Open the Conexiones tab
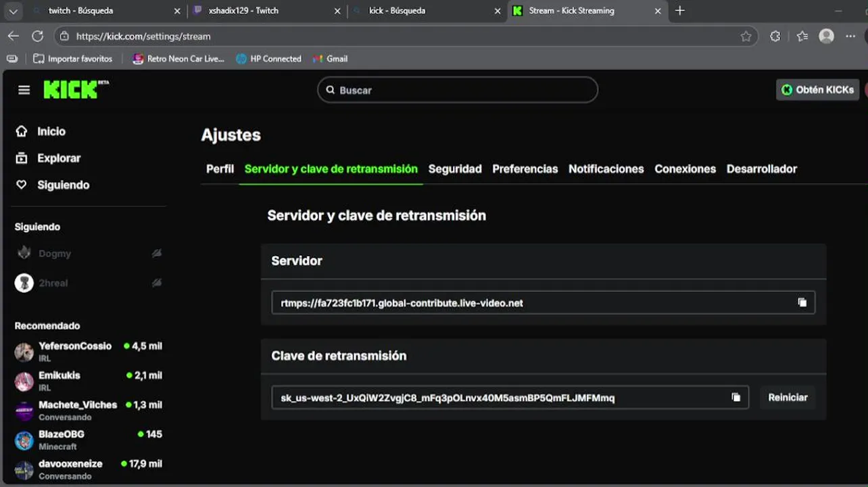868x487 pixels. (x=685, y=169)
